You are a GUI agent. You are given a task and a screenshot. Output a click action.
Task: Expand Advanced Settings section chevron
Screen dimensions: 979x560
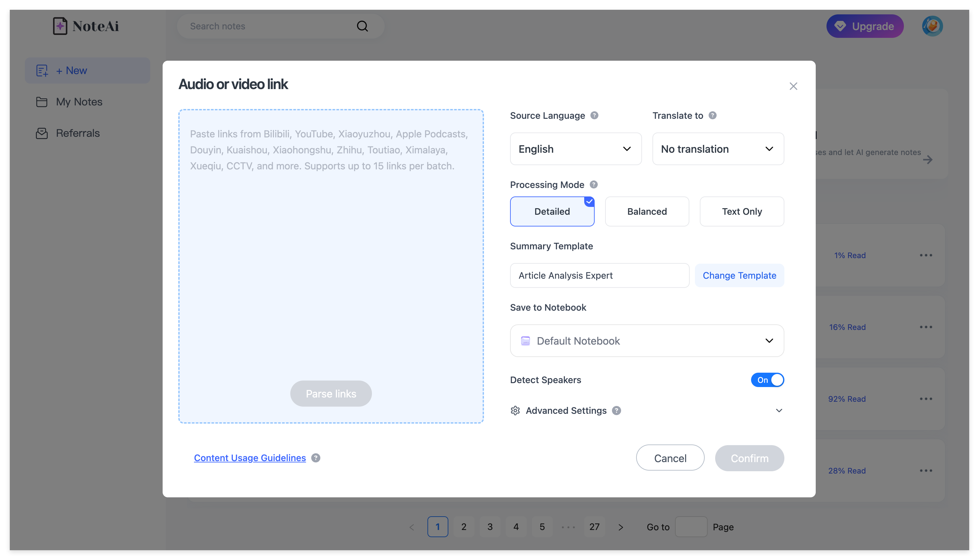778,411
